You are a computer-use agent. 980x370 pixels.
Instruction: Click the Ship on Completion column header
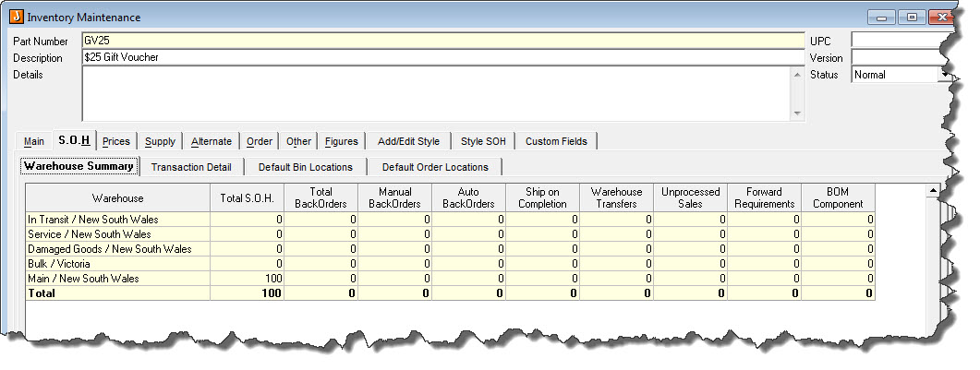(x=542, y=197)
